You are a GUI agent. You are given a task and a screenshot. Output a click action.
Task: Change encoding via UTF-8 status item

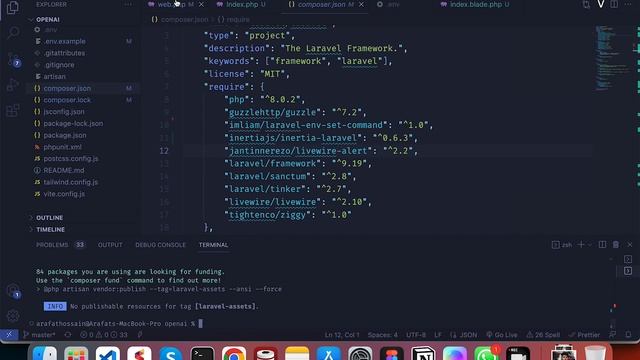[x=416, y=335]
